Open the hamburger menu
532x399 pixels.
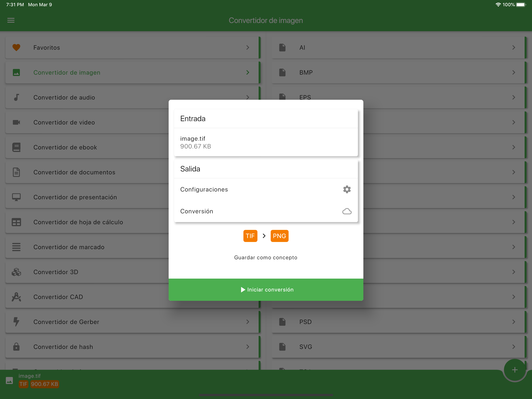[x=11, y=20]
